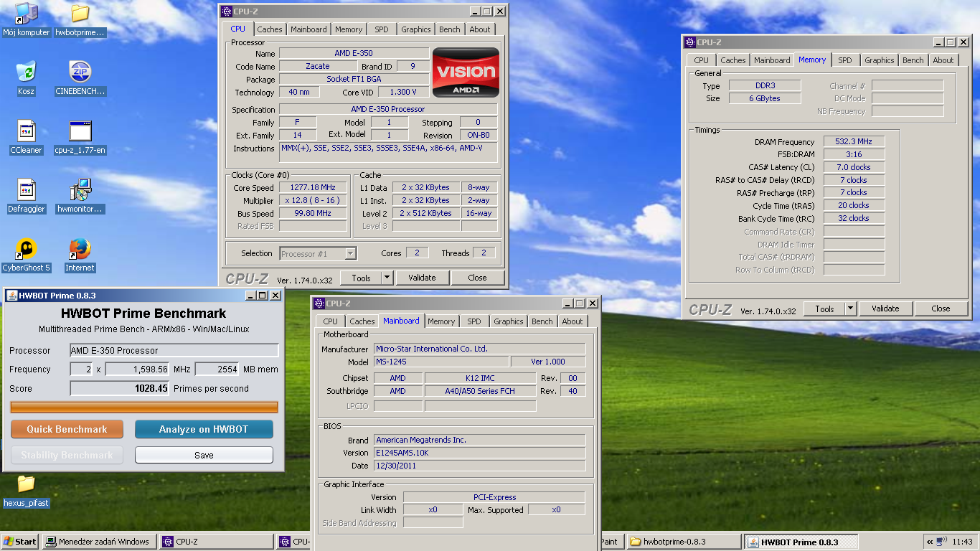Click the Processor name field in HWBOT Prime

pos(174,350)
